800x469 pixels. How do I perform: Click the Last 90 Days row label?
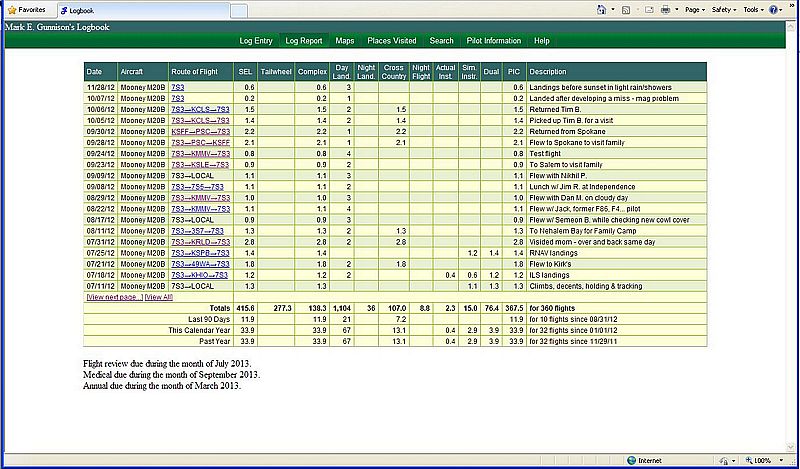point(208,319)
